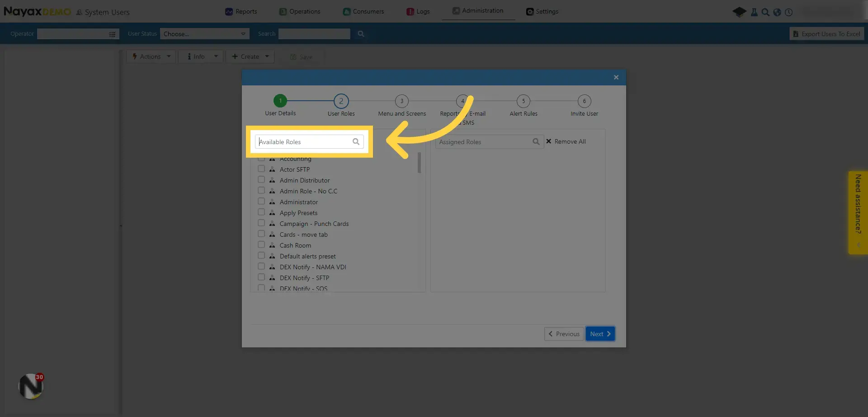Click the lab flask icon in header
This screenshot has width=868, height=417.
point(754,12)
